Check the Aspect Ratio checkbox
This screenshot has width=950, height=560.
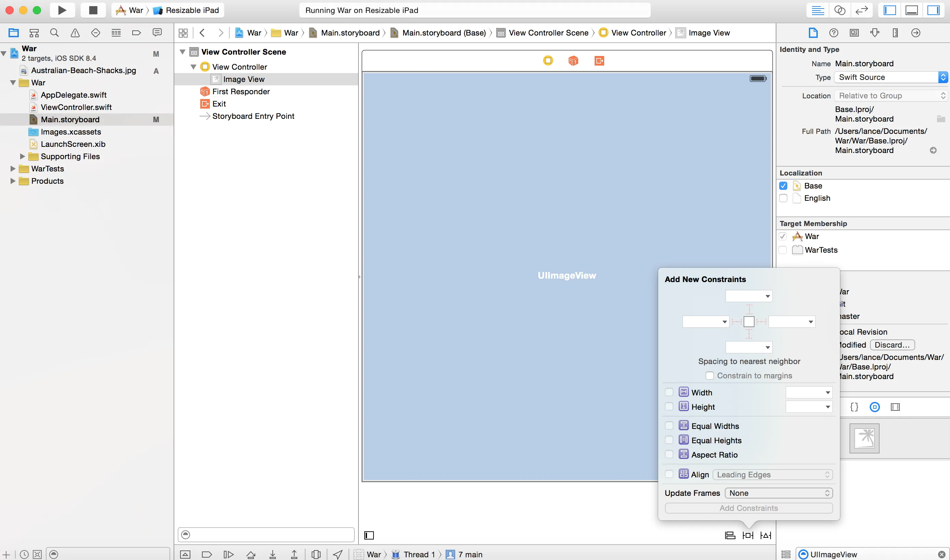pos(669,454)
